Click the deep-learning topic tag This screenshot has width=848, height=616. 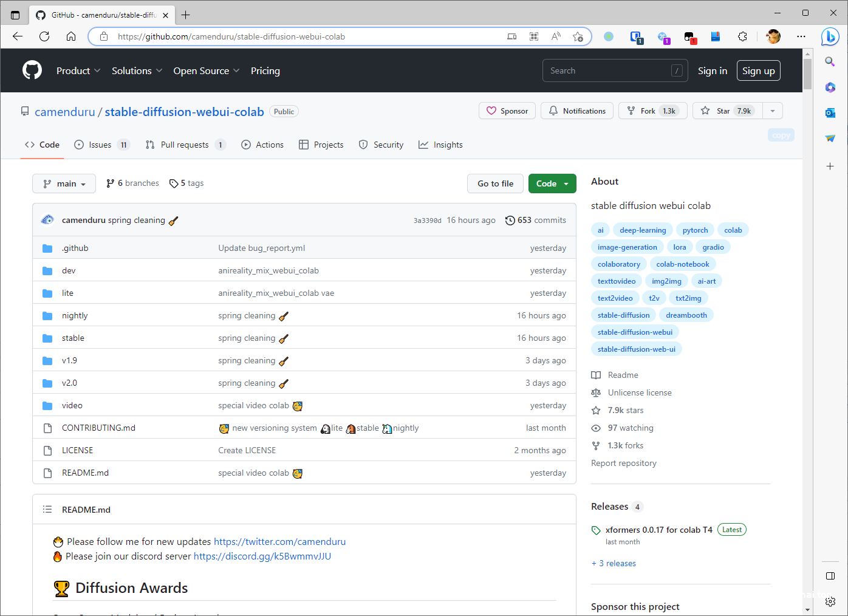coord(643,230)
